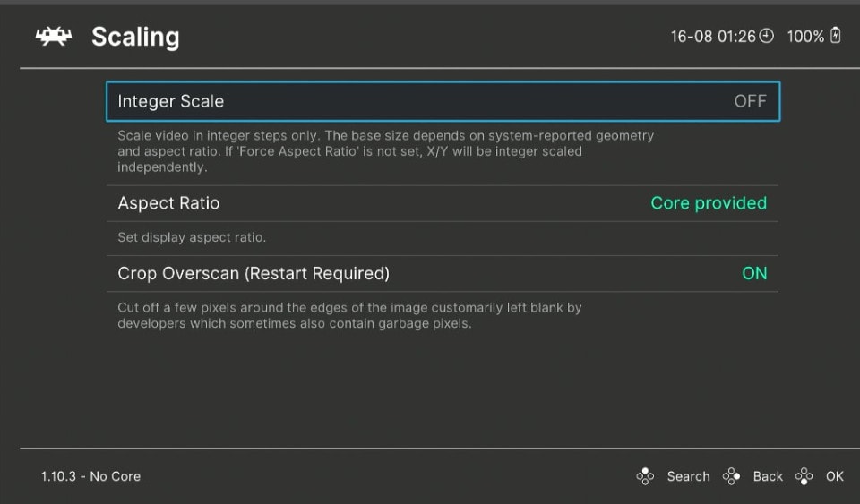Click the Search label in footer

click(x=688, y=476)
